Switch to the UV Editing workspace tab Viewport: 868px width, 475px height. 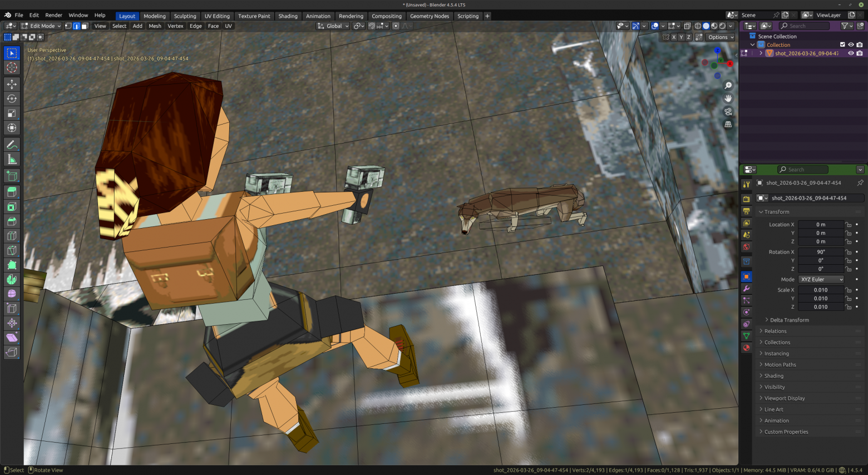pos(217,16)
